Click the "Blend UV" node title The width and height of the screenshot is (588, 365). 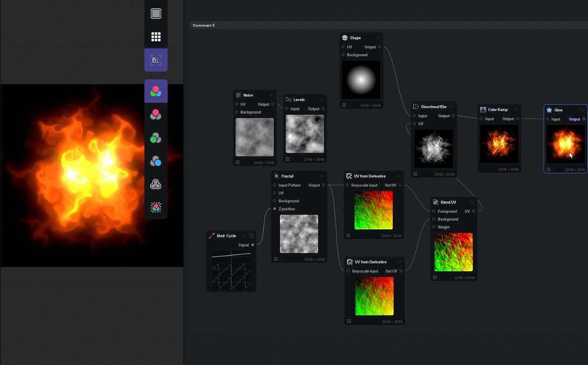[448, 202]
